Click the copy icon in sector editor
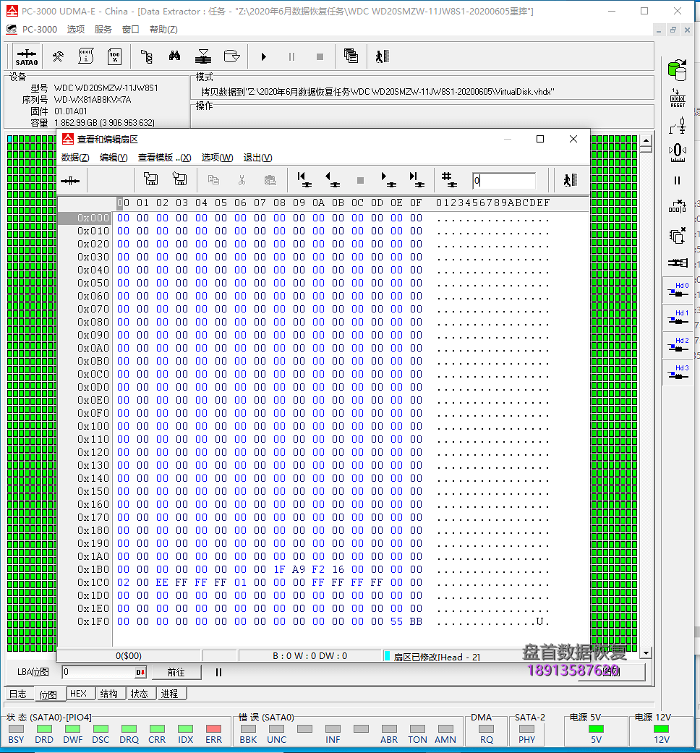 [213, 180]
